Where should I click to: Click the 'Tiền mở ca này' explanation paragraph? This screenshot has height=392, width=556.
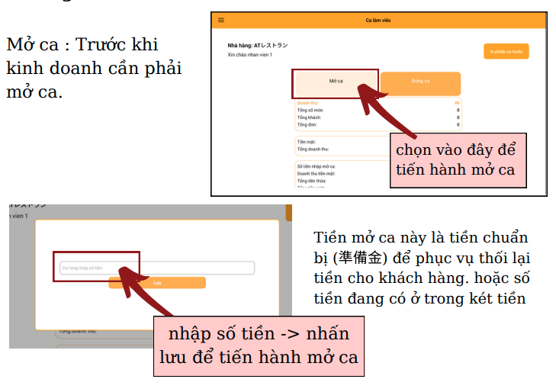pos(420,268)
